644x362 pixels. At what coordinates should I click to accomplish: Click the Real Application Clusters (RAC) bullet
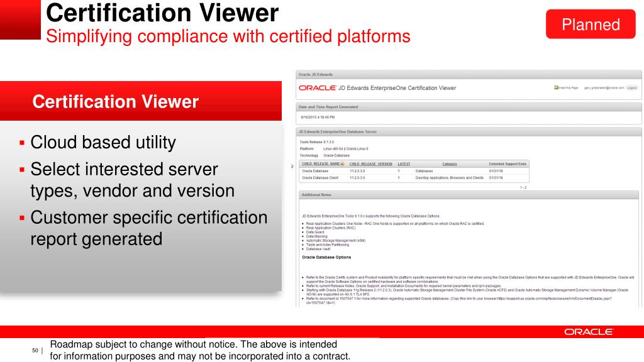coord(331,228)
